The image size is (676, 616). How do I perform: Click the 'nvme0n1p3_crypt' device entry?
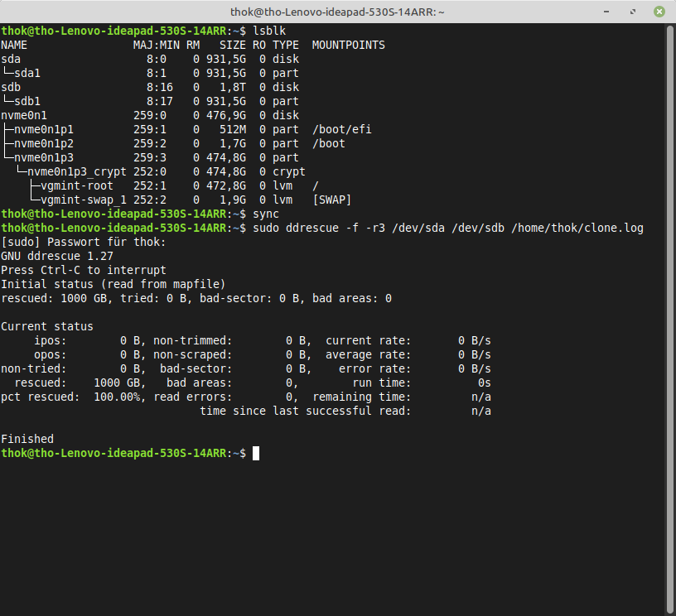[77, 171]
